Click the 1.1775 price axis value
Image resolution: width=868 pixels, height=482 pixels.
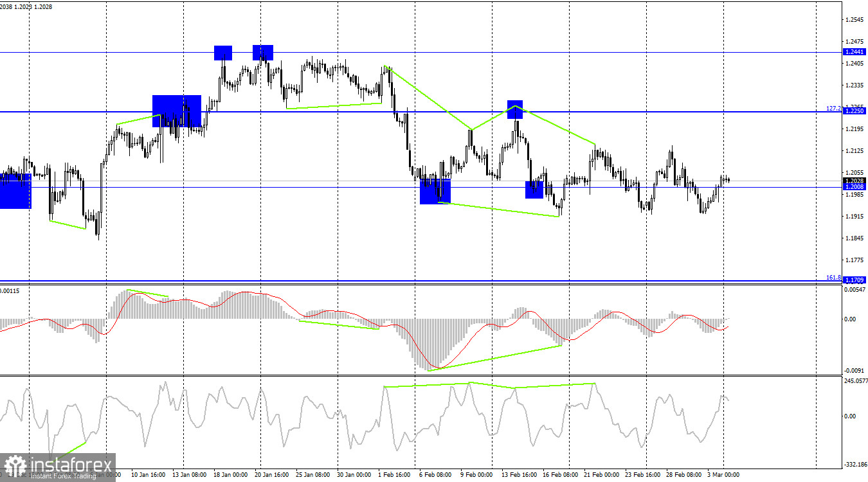click(856, 260)
